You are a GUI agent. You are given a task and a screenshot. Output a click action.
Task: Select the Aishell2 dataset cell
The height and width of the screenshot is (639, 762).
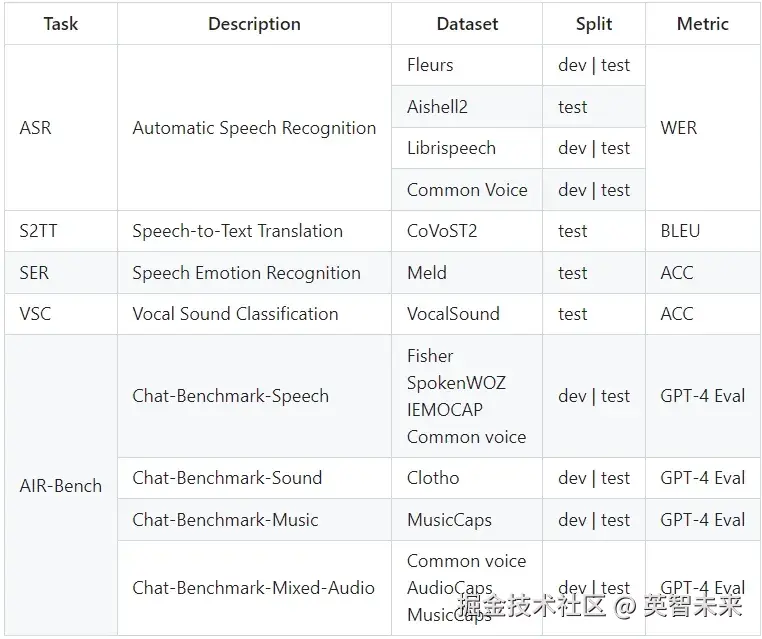click(437, 107)
